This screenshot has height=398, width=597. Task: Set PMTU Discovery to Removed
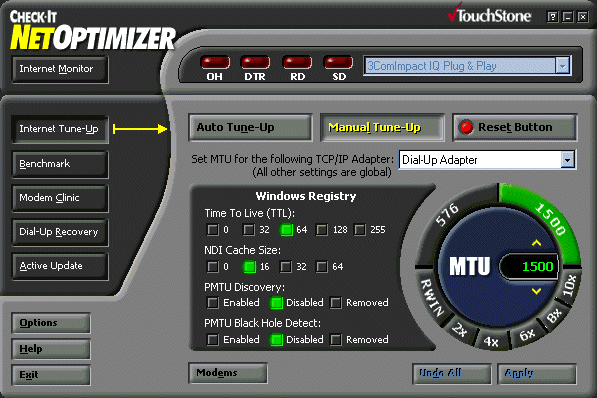pyautogui.click(x=336, y=303)
